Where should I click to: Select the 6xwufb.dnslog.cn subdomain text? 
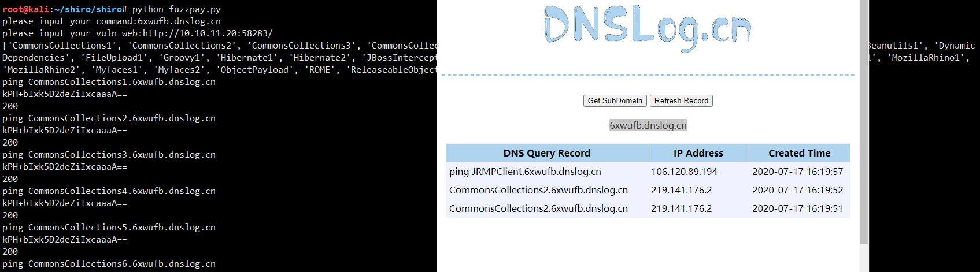point(648,125)
